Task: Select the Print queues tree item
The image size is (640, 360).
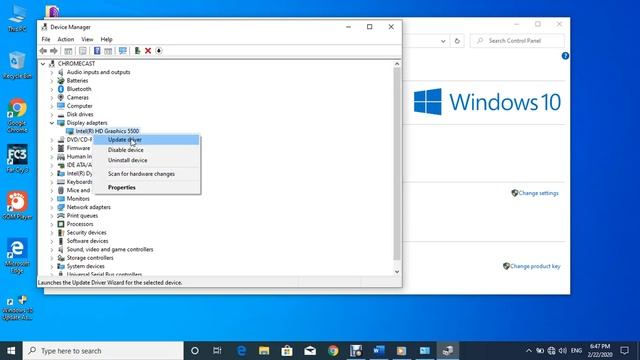Action: pos(82,216)
